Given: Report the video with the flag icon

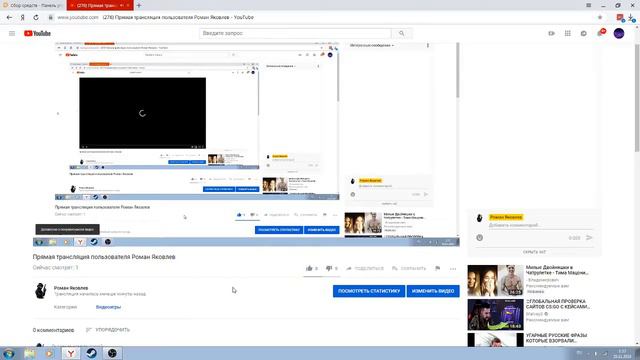Looking at the screenshot, I should point(438,268).
